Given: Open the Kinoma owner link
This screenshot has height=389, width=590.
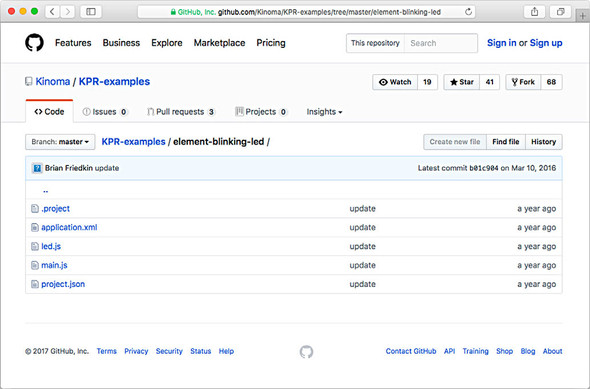Looking at the screenshot, I should [53, 82].
